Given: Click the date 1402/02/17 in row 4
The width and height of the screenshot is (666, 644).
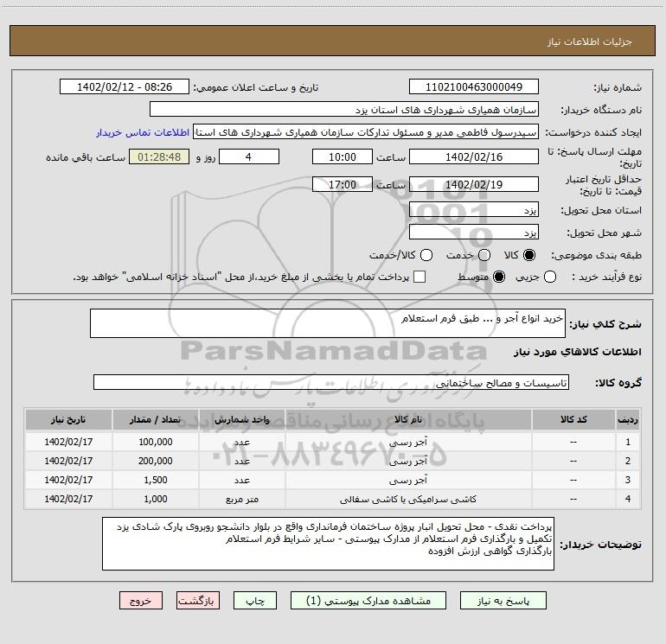Looking at the screenshot, I should click(68, 500).
